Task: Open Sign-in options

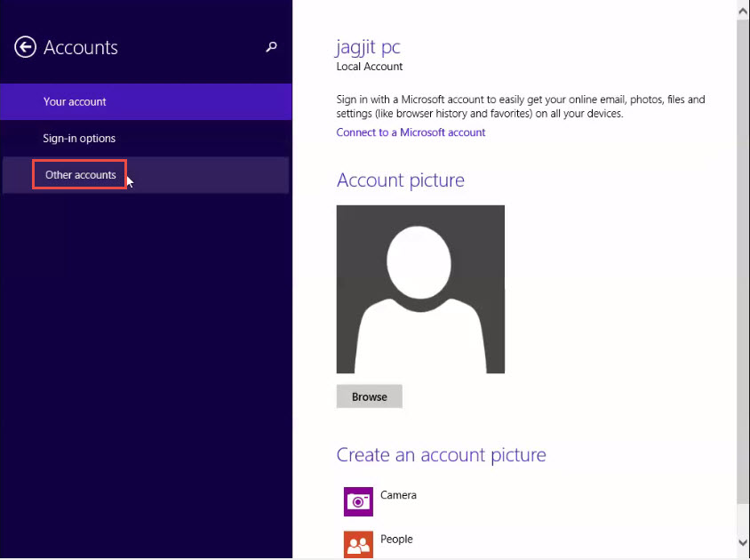Action: (x=146, y=139)
